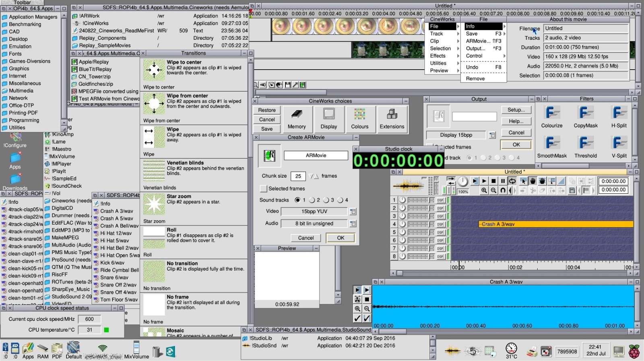Click Setup... in the Output window
This screenshot has height=361, width=644.
click(516, 110)
